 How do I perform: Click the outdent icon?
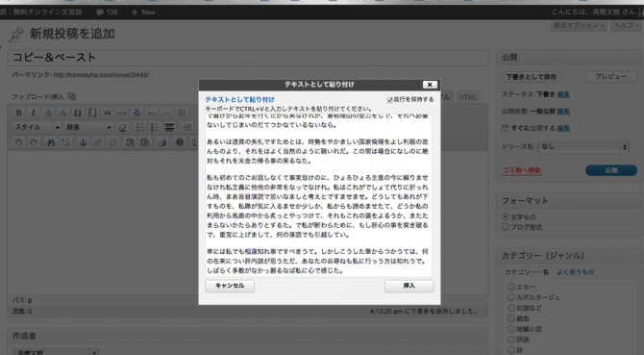[186, 127]
